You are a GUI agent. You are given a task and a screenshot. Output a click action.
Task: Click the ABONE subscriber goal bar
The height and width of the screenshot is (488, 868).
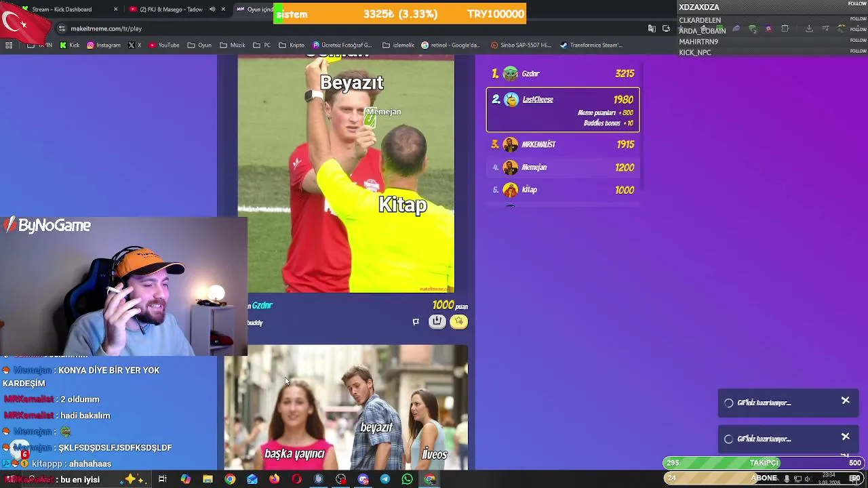pyautogui.click(x=764, y=478)
